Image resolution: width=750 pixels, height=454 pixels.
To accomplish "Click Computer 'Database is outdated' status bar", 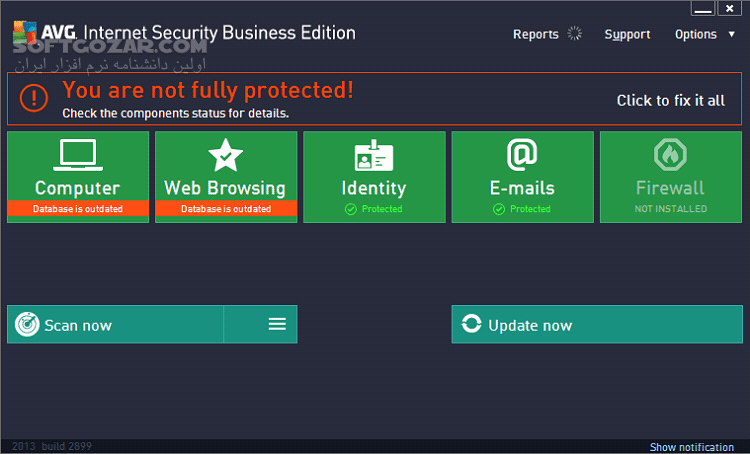I will coord(78,209).
